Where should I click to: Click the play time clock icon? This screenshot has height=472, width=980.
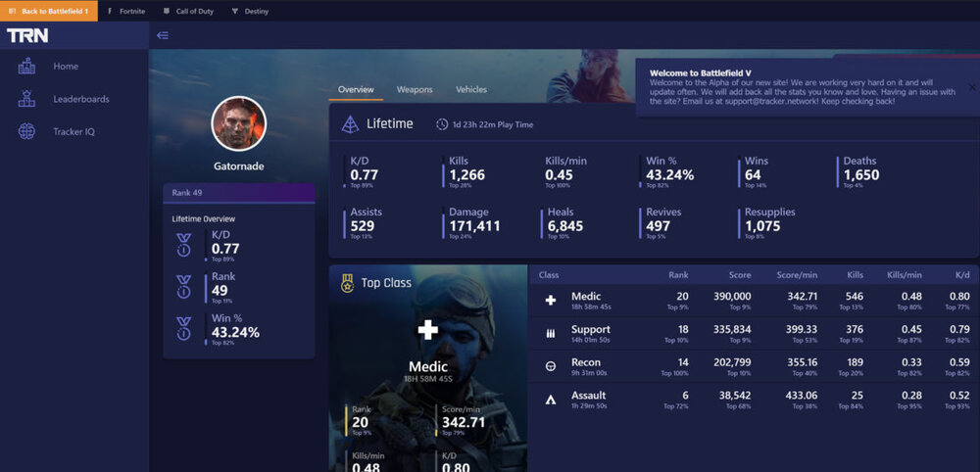click(442, 125)
